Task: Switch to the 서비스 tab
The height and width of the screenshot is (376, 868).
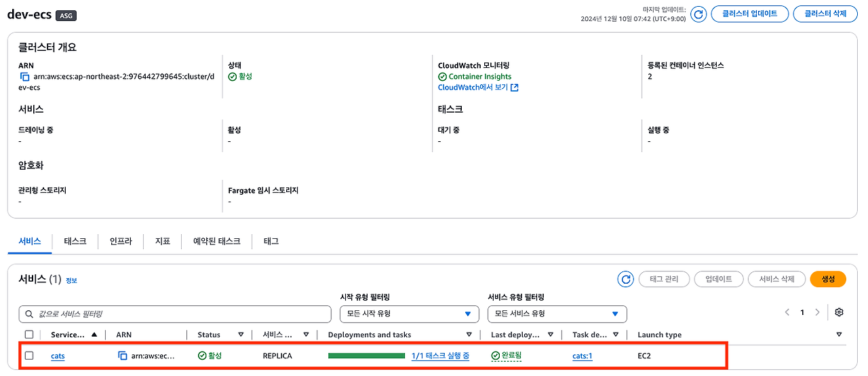Action: point(30,241)
